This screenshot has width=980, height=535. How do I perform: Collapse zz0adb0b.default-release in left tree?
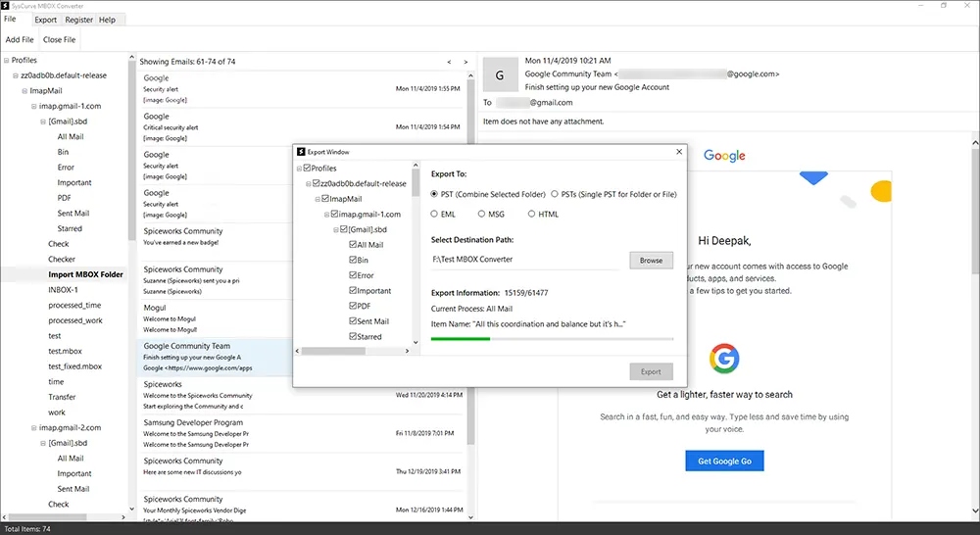click(x=16, y=75)
